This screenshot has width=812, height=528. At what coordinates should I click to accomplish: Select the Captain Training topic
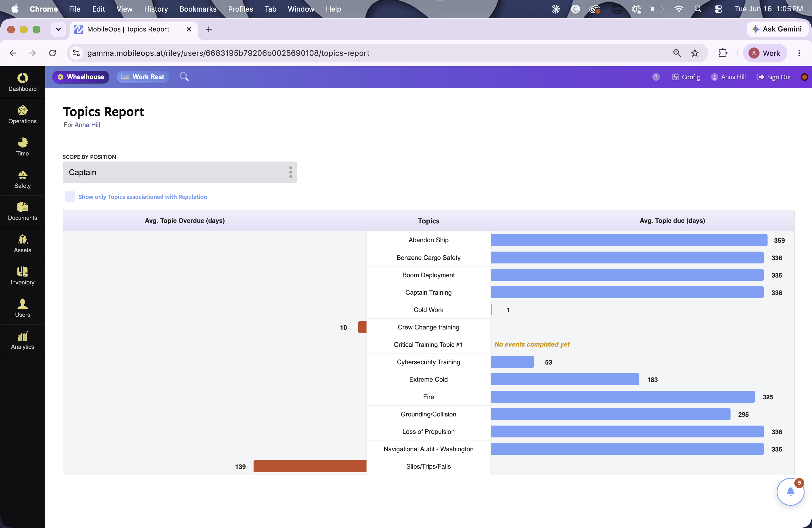tap(429, 292)
